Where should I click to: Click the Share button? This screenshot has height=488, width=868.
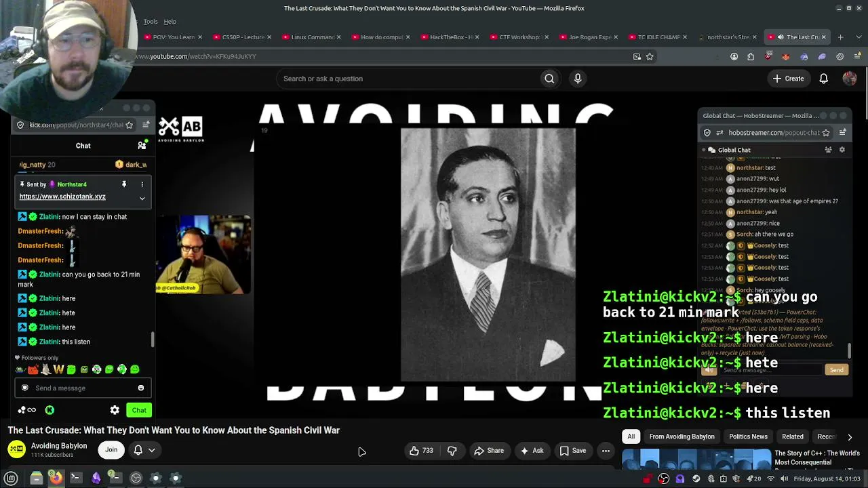coord(489,451)
